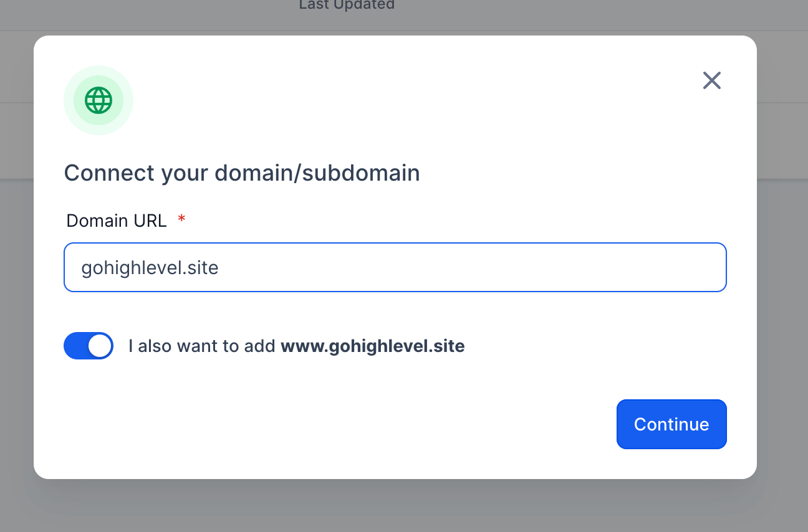Close the dialog with the X icon
Viewport: 808px width, 532px height.
711,80
